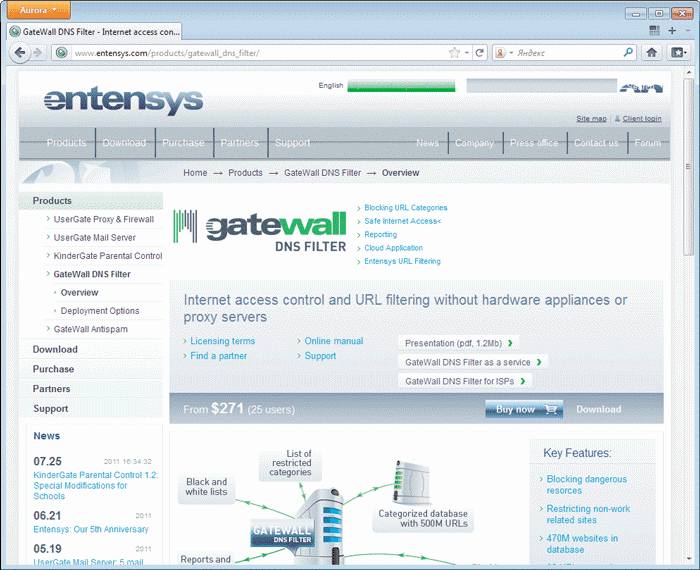
Task: Open the Blocking URL Categories link
Action: [x=406, y=208]
